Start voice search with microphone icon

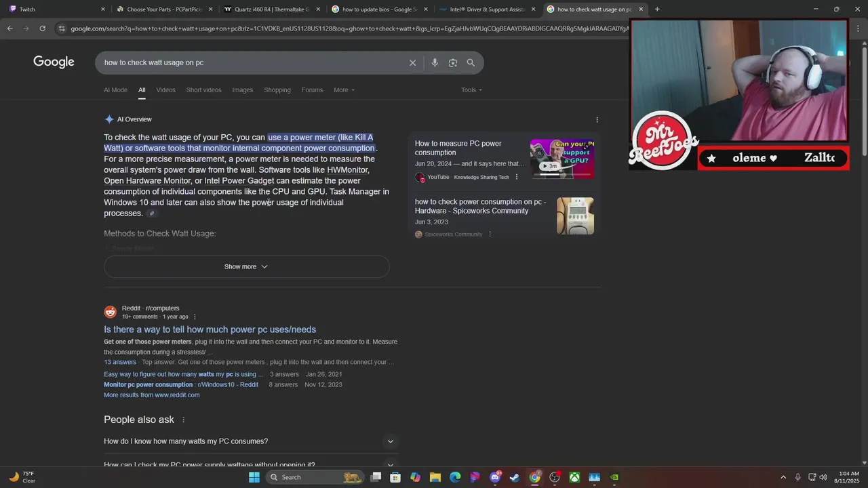pyautogui.click(x=435, y=62)
